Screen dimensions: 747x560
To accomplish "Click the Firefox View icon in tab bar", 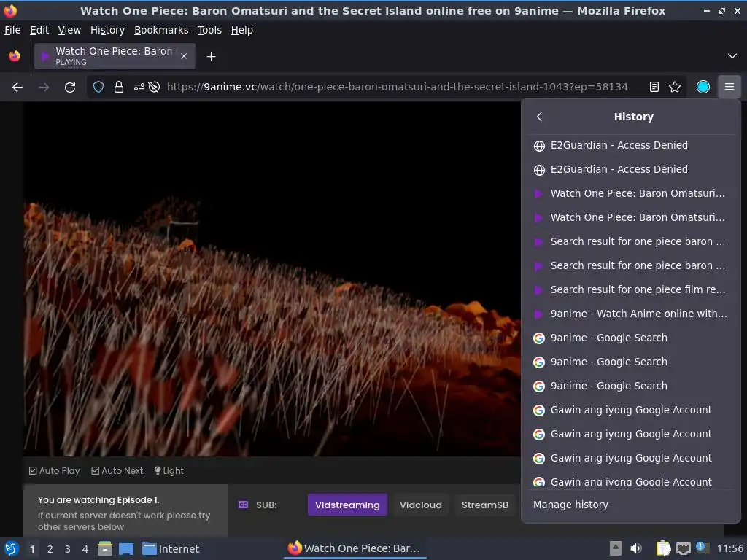I will (x=15, y=56).
